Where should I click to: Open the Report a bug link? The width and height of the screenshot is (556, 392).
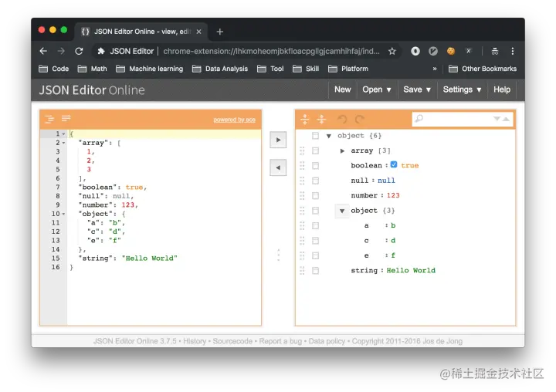[x=280, y=341]
